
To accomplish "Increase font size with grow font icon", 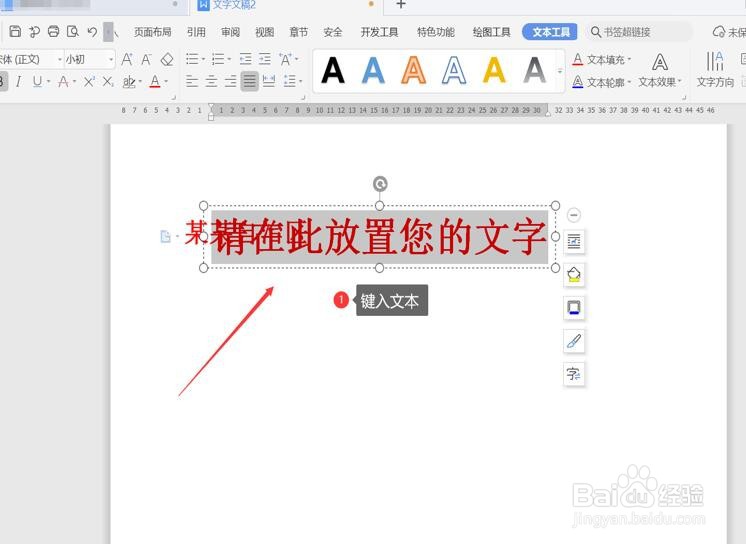I will [x=127, y=59].
